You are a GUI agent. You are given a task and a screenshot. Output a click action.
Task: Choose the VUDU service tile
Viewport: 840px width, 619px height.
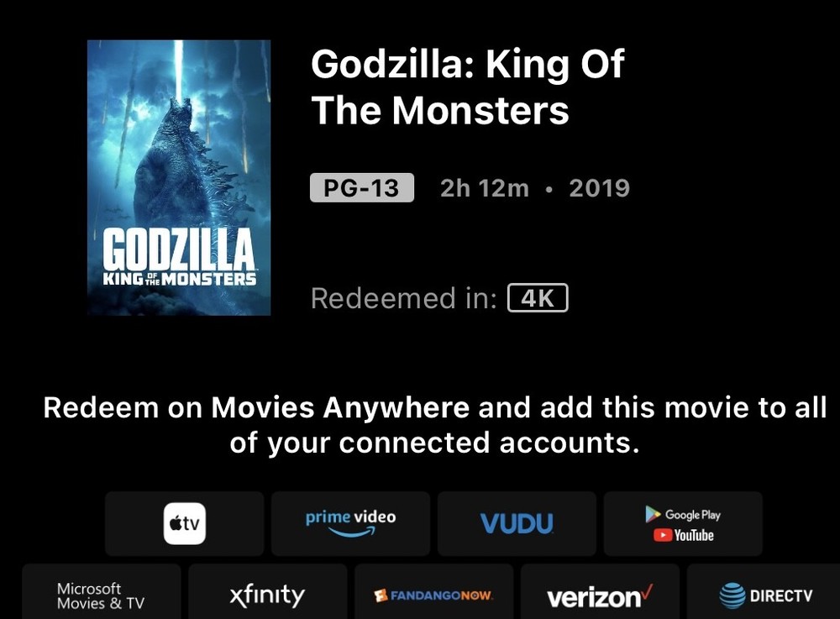pos(517,524)
